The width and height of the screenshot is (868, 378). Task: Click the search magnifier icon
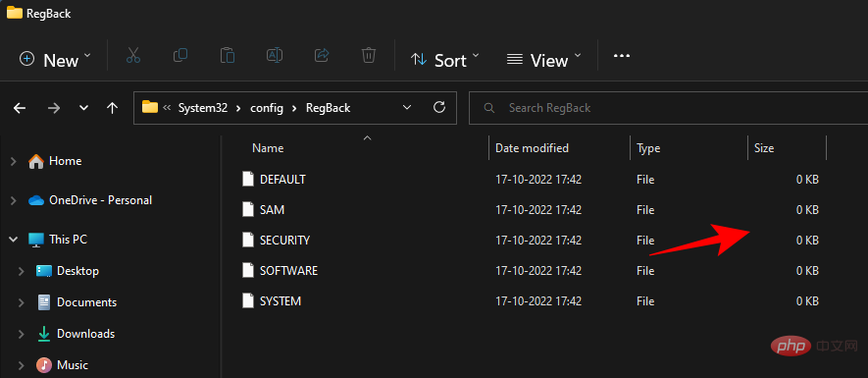click(488, 108)
